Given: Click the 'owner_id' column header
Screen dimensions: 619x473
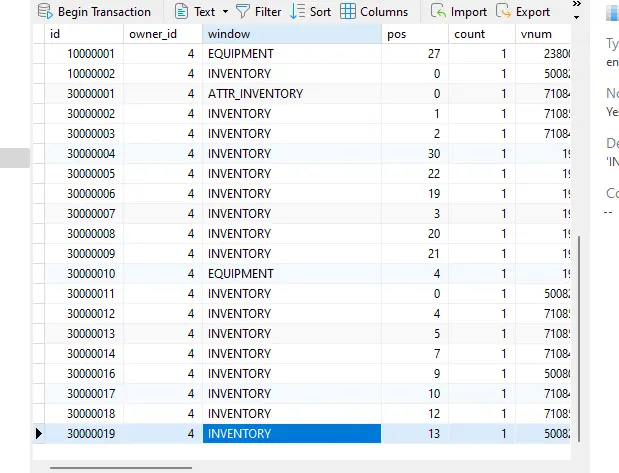Looking at the screenshot, I should tap(160, 34).
